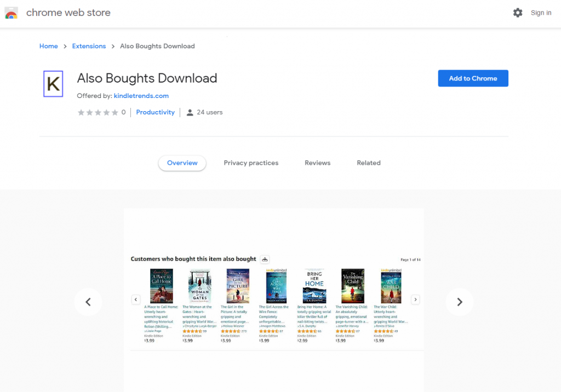Click 'The War Child' book cover
561x392 pixels.
[391, 287]
